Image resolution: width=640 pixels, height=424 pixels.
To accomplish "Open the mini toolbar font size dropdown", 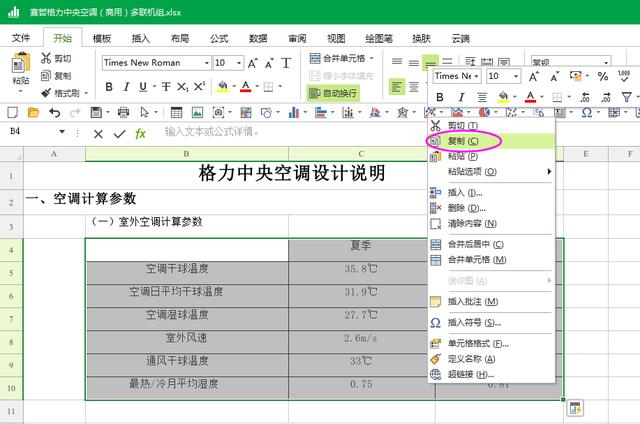I will point(516,76).
